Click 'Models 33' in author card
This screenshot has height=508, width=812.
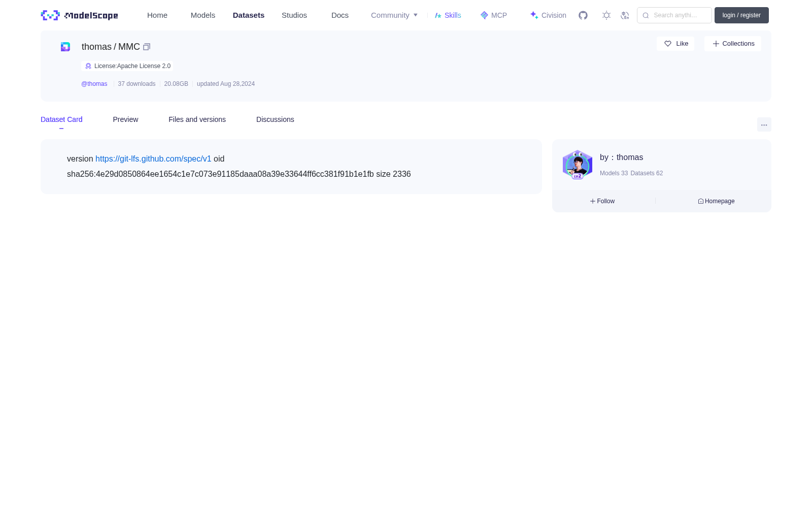pos(614,173)
